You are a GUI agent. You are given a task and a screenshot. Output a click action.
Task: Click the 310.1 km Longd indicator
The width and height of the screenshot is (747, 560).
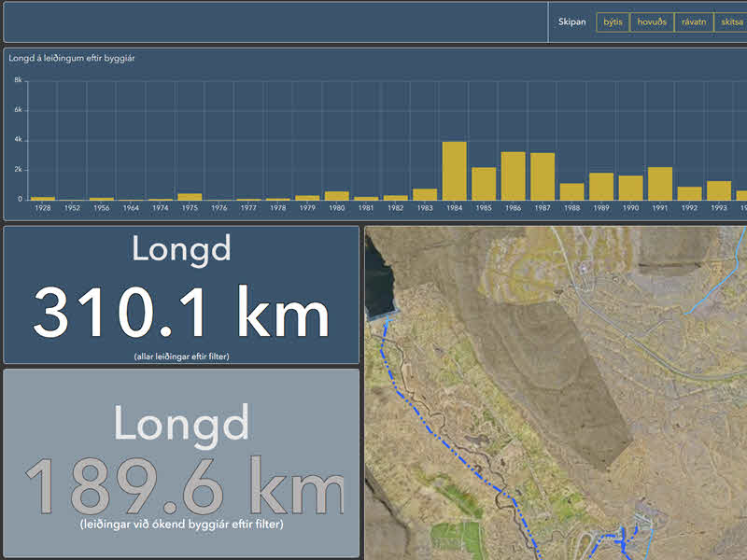(181, 295)
